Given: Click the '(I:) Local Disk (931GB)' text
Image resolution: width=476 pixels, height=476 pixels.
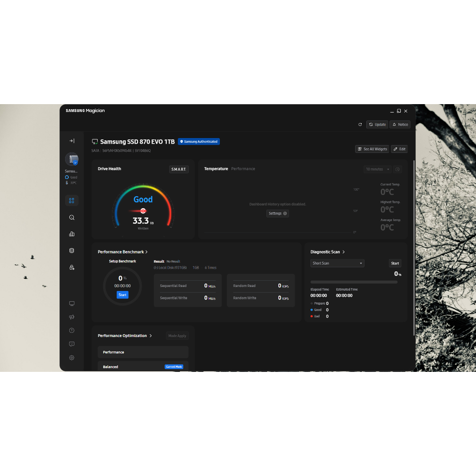Looking at the screenshot, I should [170, 268].
